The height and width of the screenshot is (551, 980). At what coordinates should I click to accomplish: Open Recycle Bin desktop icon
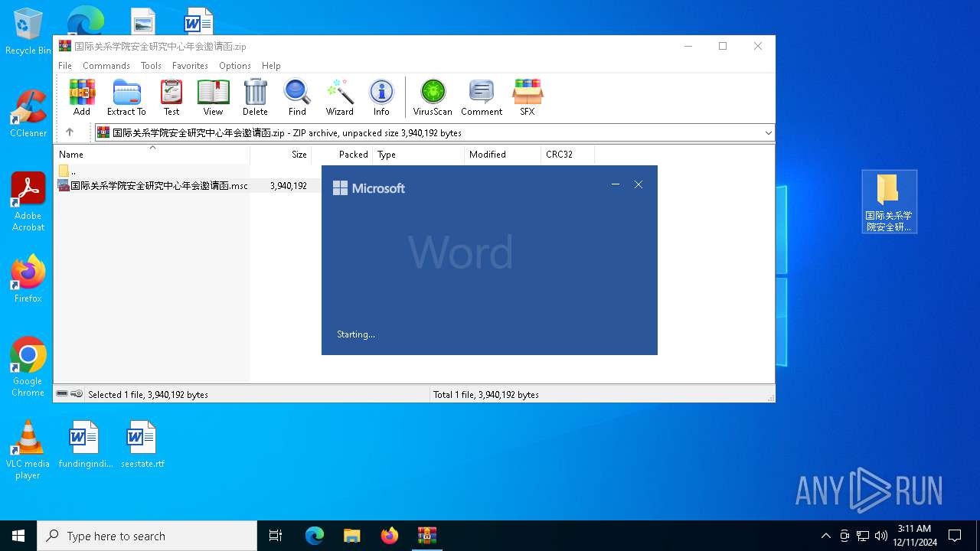(x=28, y=32)
